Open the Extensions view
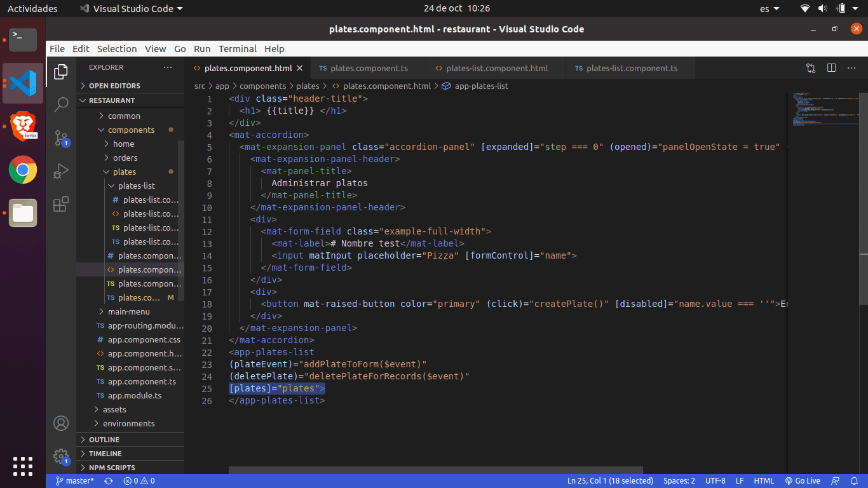 click(x=61, y=204)
